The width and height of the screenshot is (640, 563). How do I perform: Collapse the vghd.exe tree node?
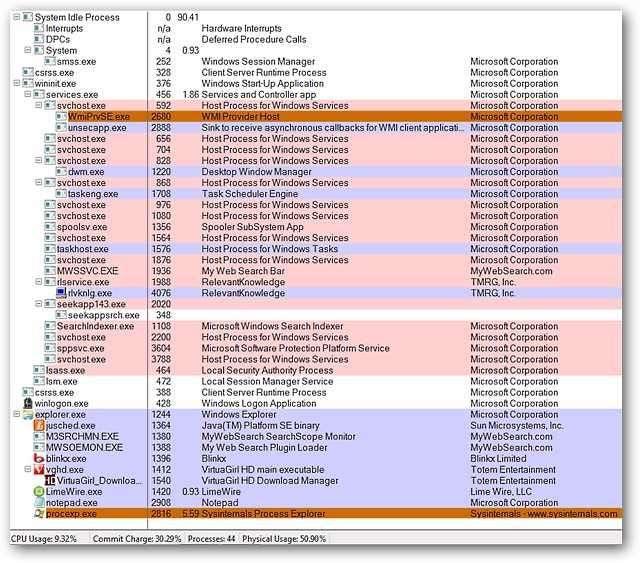tap(28, 470)
